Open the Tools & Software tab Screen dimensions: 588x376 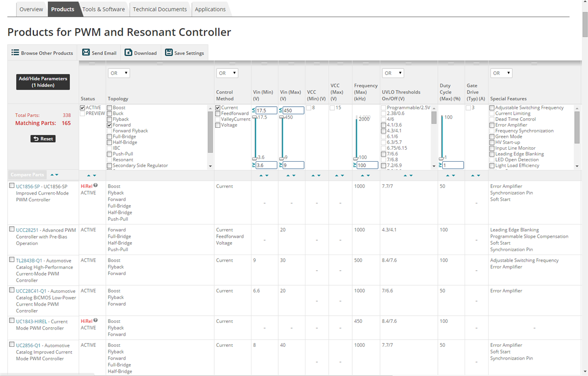point(103,9)
